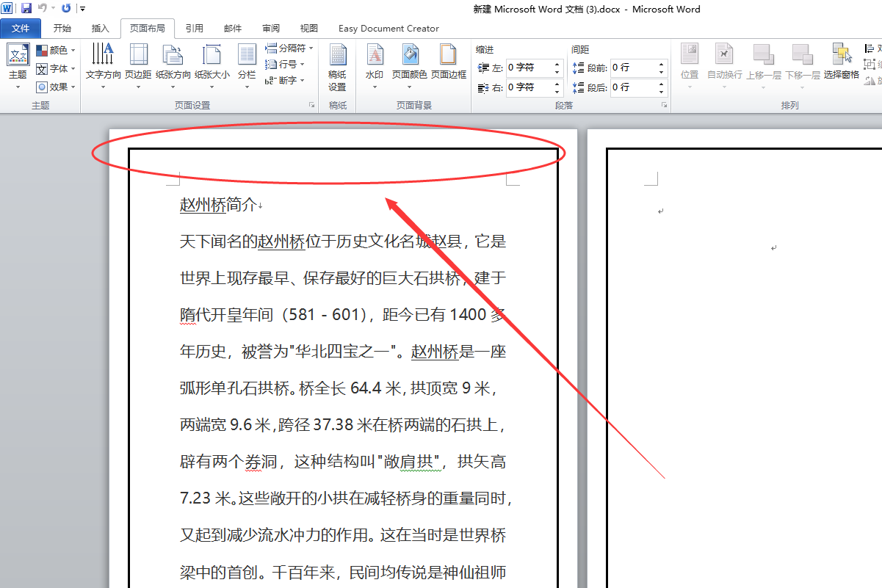Viewport: 882px width, 588px height.
Task: Click the first paragraph mark on the second page
Action: [661, 211]
